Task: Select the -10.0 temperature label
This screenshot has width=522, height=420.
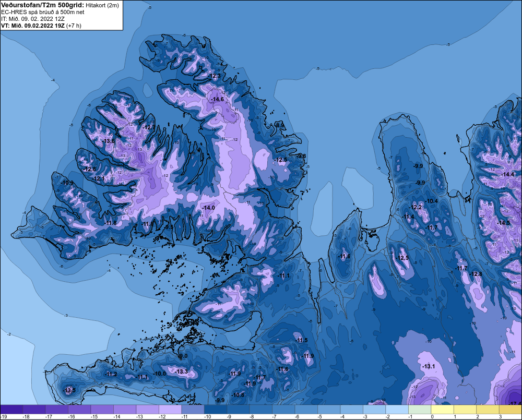Action: pos(159,374)
